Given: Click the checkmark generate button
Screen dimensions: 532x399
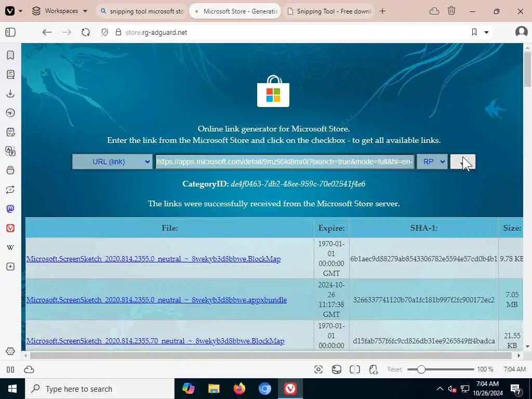Looking at the screenshot, I should pos(462,162).
